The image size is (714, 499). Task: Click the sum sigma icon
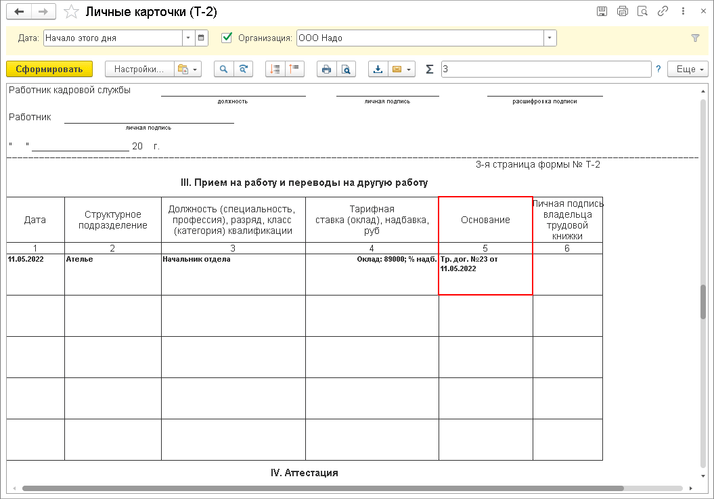click(x=430, y=69)
